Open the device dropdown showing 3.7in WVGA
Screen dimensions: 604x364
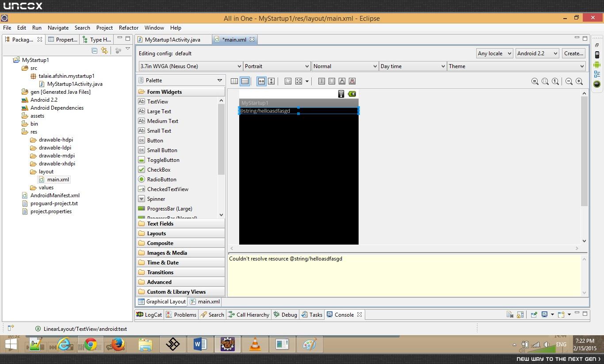pos(191,66)
